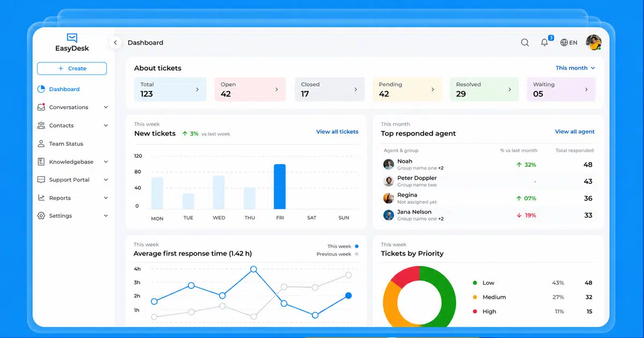This screenshot has height=338, width=644.
Task: Click the Team Status person icon
Action: 41,144
